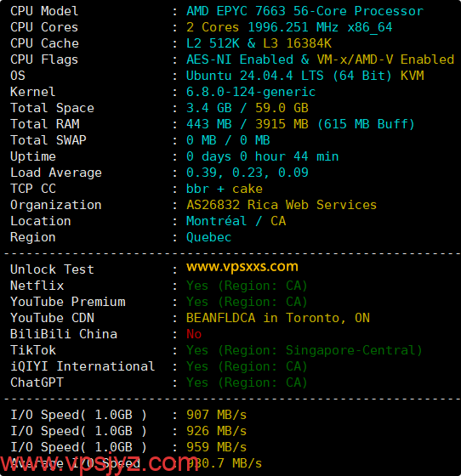The image size is (461, 476).
Task: Click the Total RAM usage value
Action: click(300, 124)
